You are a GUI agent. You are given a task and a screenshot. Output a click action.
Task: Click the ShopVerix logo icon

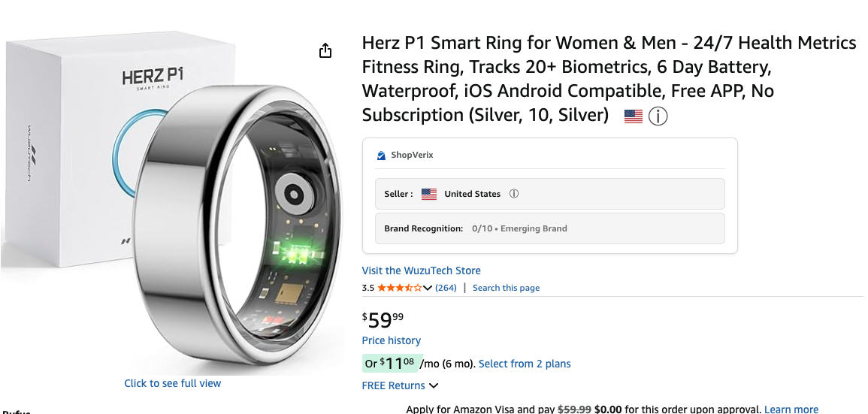coord(381,156)
